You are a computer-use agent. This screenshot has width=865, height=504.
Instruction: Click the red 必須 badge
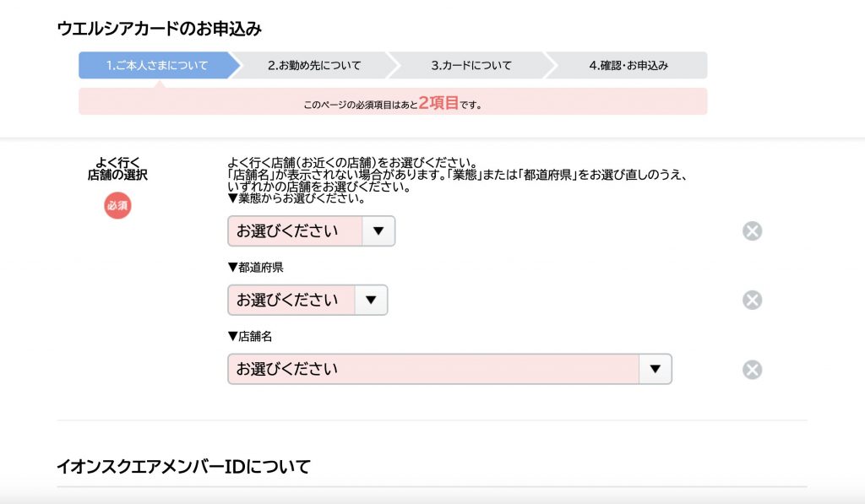117,206
